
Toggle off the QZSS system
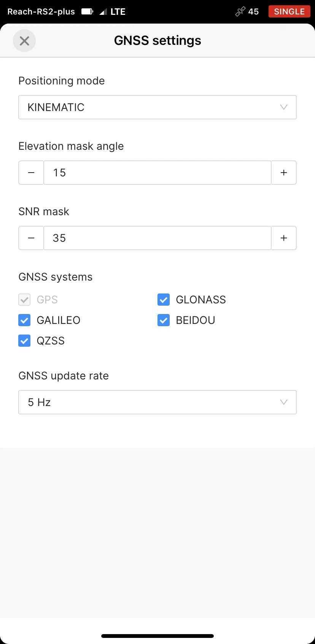pyautogui.click(x=24, y=341)
